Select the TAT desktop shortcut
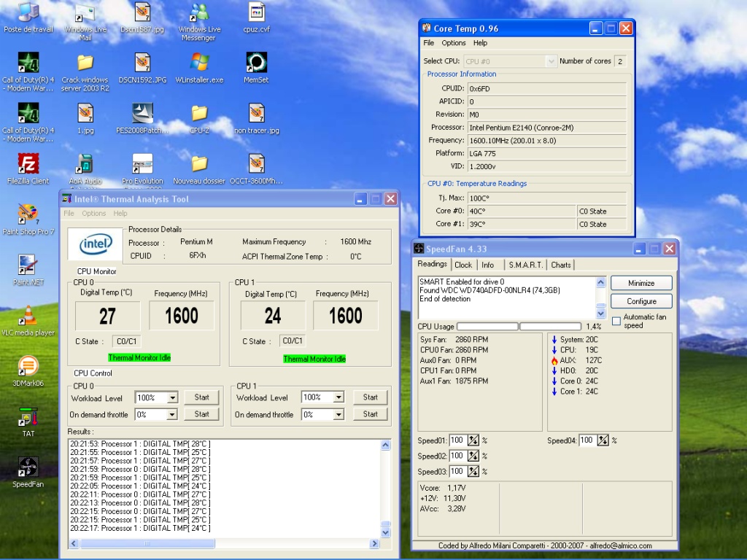The height and width of the screenshot is (560, 747). tap(28, 422)
